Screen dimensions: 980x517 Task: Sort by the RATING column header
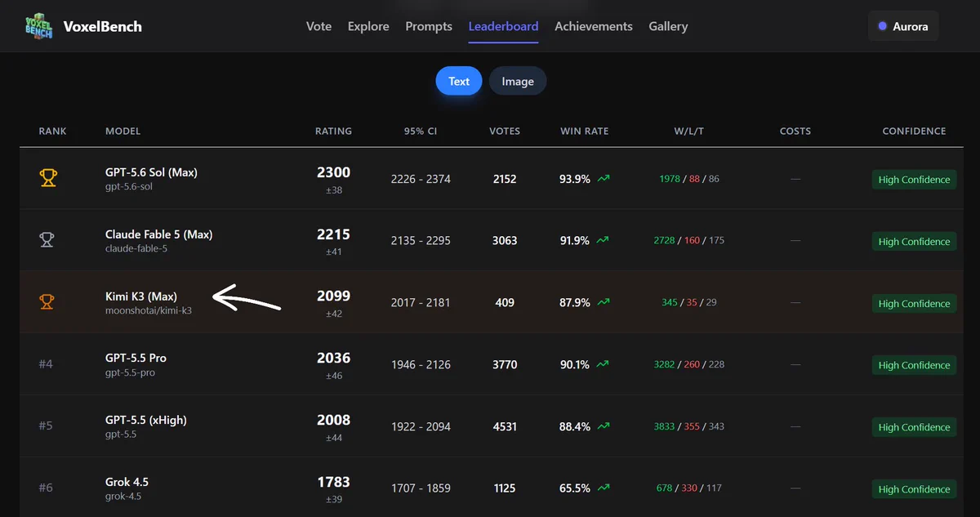click(333, 131)
